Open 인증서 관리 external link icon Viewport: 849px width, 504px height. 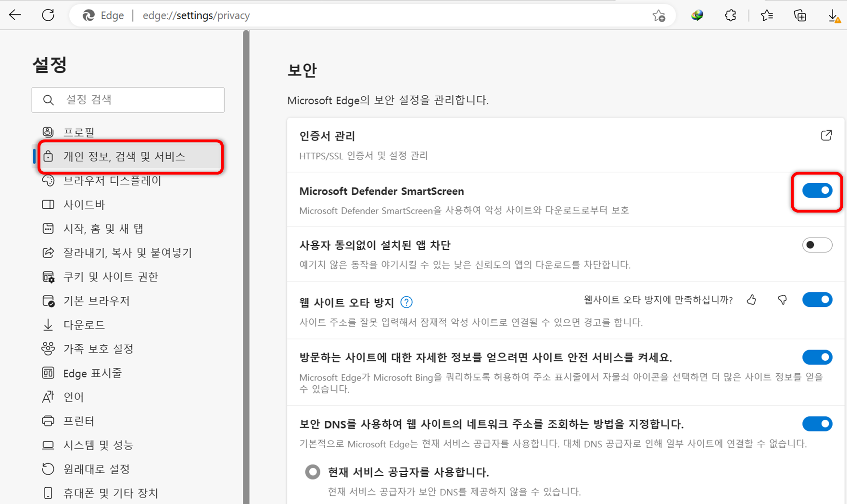pyautogui.click(x=826, y=135)
